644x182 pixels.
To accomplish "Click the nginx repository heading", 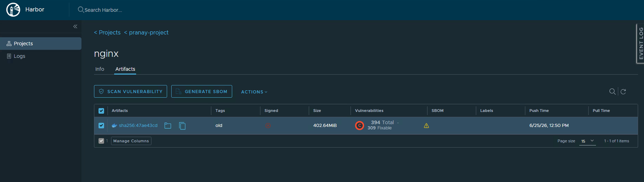I will [106, 54].
